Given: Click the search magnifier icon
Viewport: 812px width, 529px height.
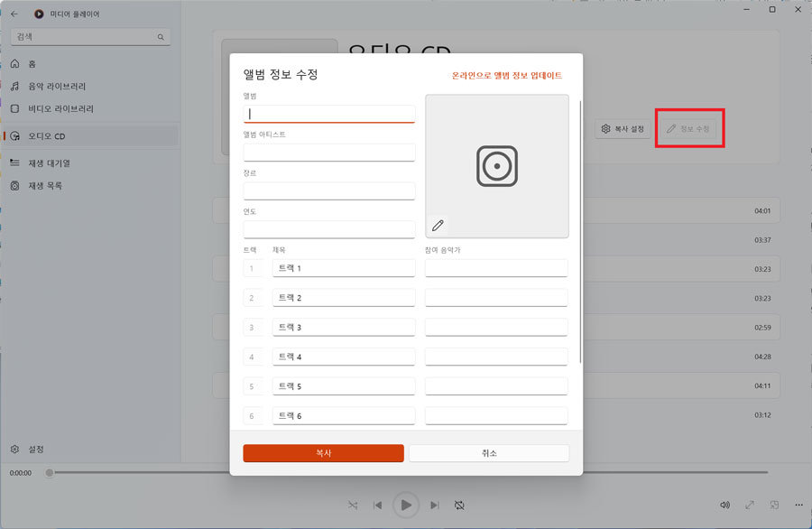Looking at the screenshot, I should click(x=161, y=37).
